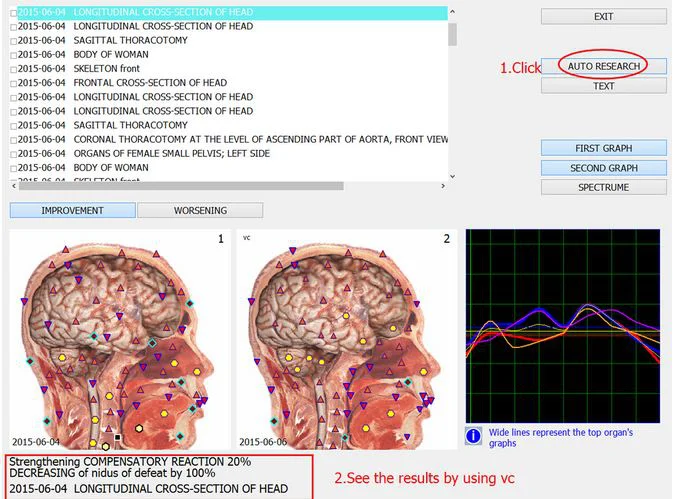
Task: Open the SPECTRUME view
Action: coord(603,187)
